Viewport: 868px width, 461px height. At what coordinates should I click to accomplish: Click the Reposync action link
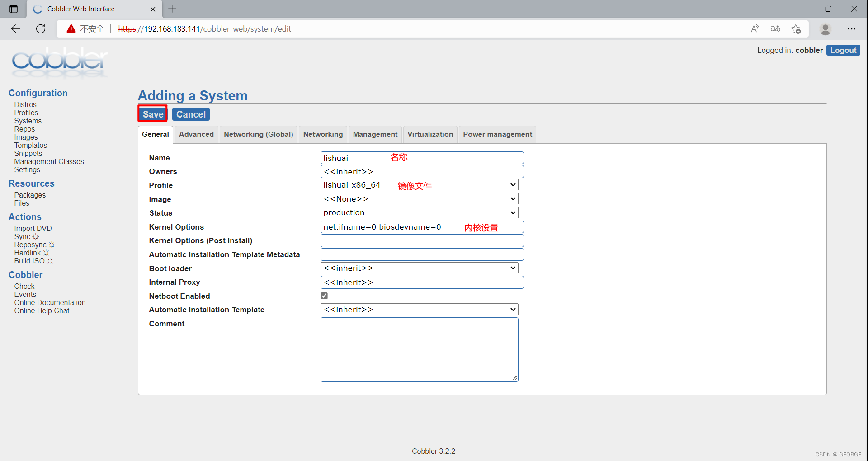click(x=30, y=245)
